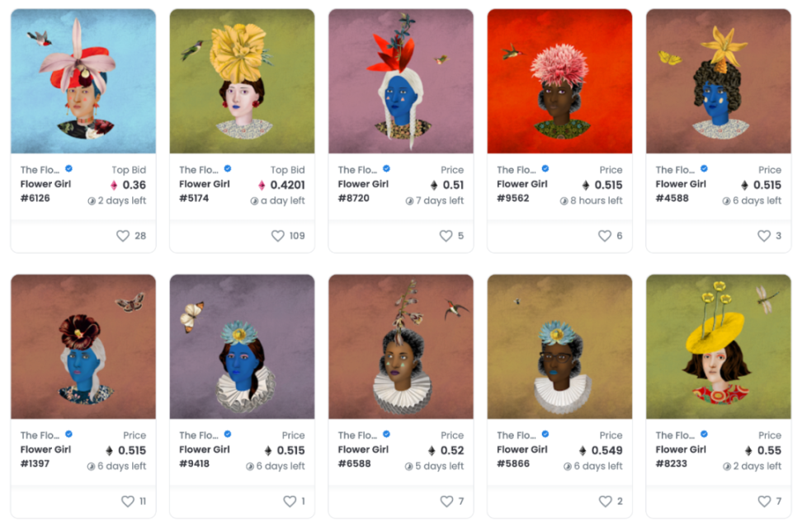Click verified badge on Flower Girl #4588 card
Screen dimensions: 802x532
pyautogui.click(x=705, y=169)
